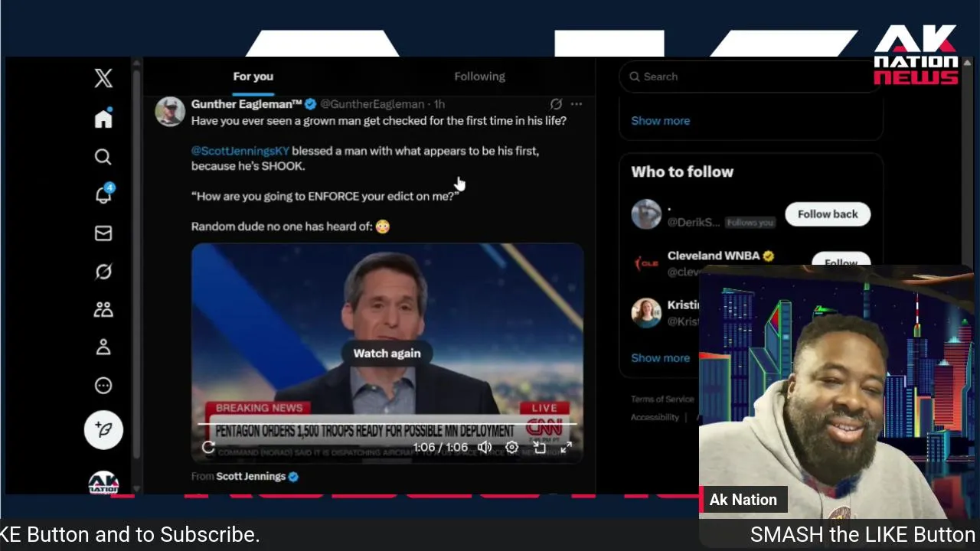Go to the Home feed icon
The width and height of the screenshot is (980, 551).
(103, 119)
